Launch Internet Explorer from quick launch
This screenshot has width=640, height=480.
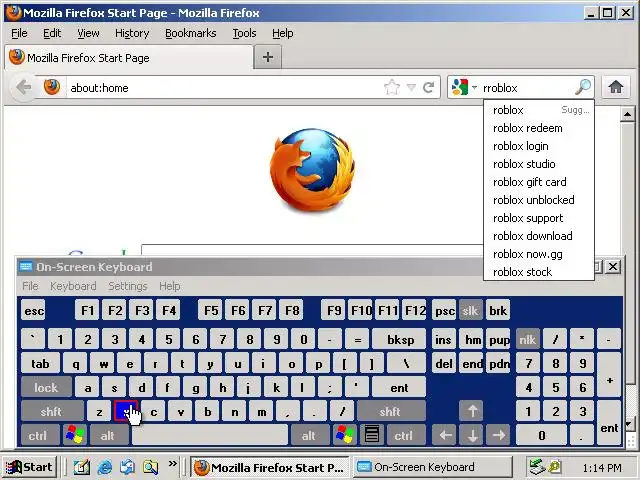(x=104, y=467)
